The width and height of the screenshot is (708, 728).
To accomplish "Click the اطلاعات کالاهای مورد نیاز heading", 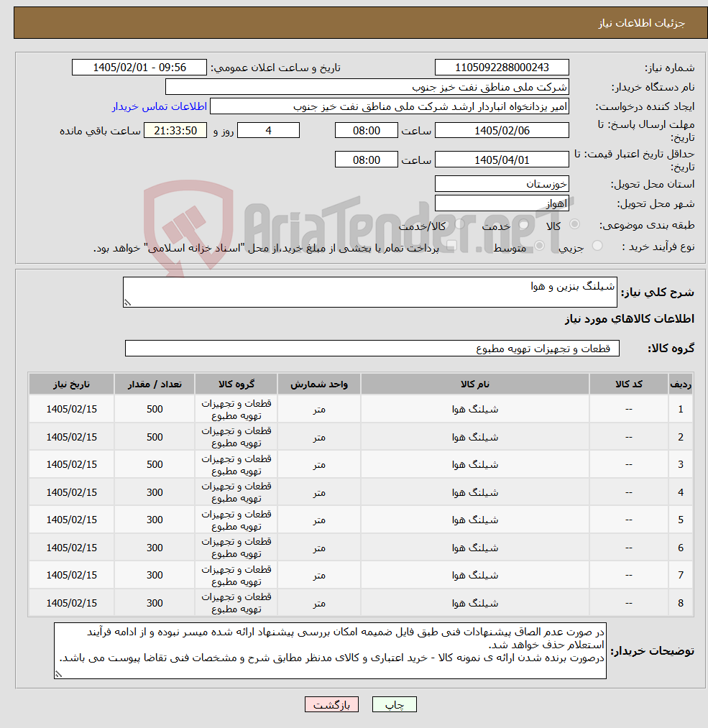I will [629, 319].
